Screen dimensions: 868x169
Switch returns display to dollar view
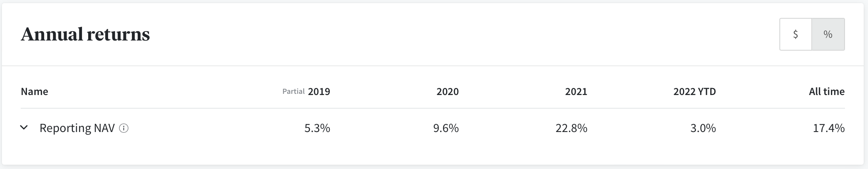point(796,34)
